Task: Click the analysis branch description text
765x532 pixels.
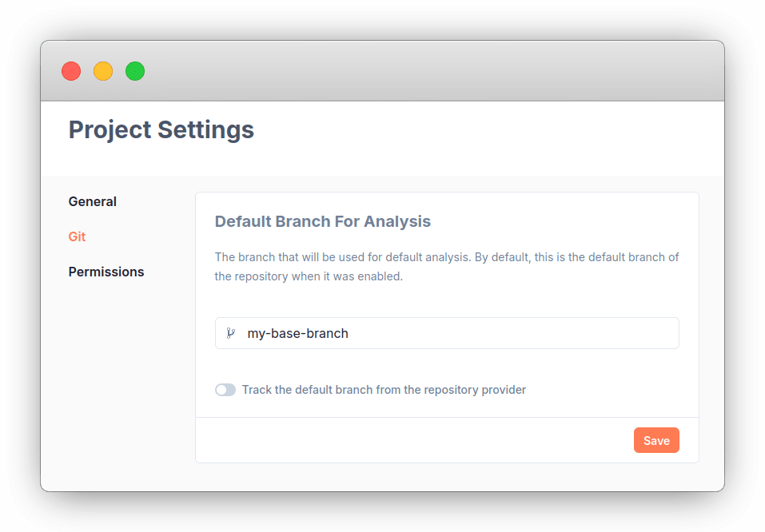Action: [446, 266]
